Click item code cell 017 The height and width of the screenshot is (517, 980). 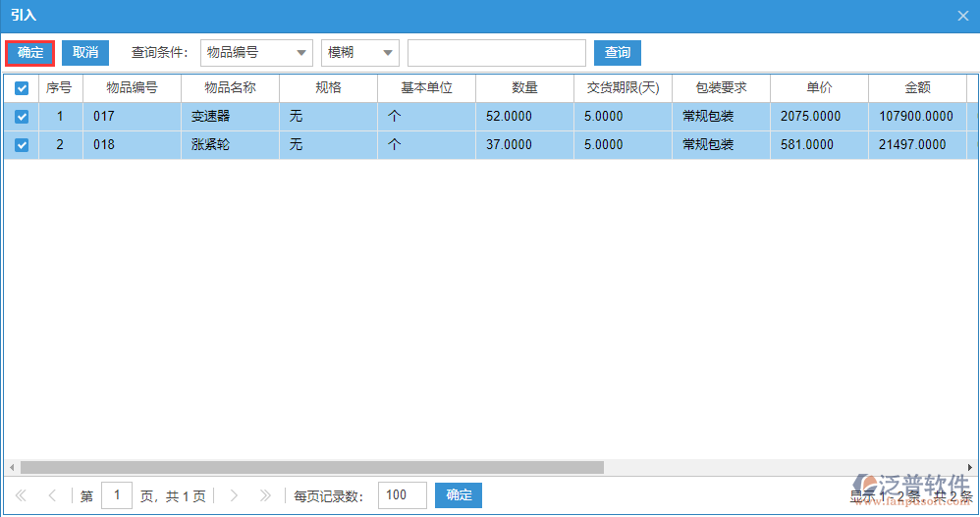click(x=132, y=117)
